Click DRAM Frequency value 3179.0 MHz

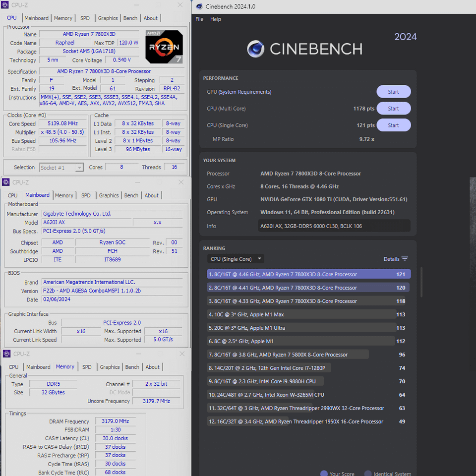(x=115, y=421)
